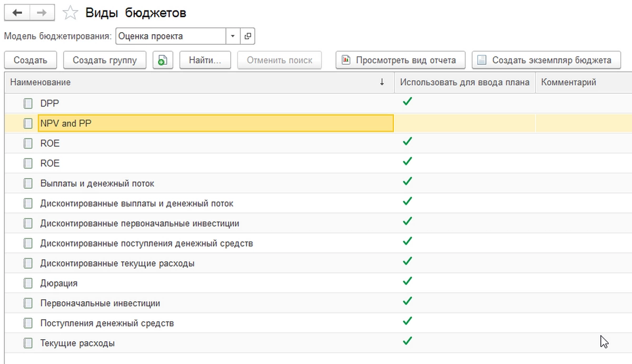Click document icon beside Текущие расходы

tap(28, 343)
